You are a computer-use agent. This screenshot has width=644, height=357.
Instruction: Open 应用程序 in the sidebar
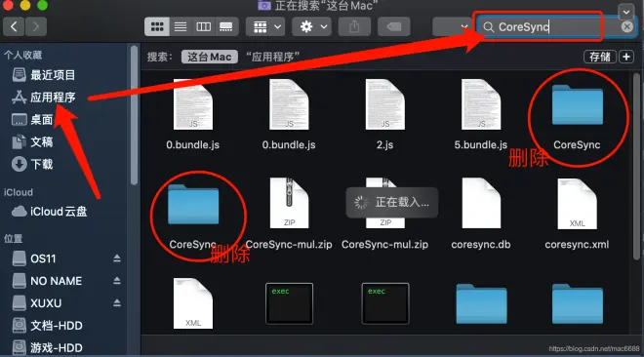point(53,98)
